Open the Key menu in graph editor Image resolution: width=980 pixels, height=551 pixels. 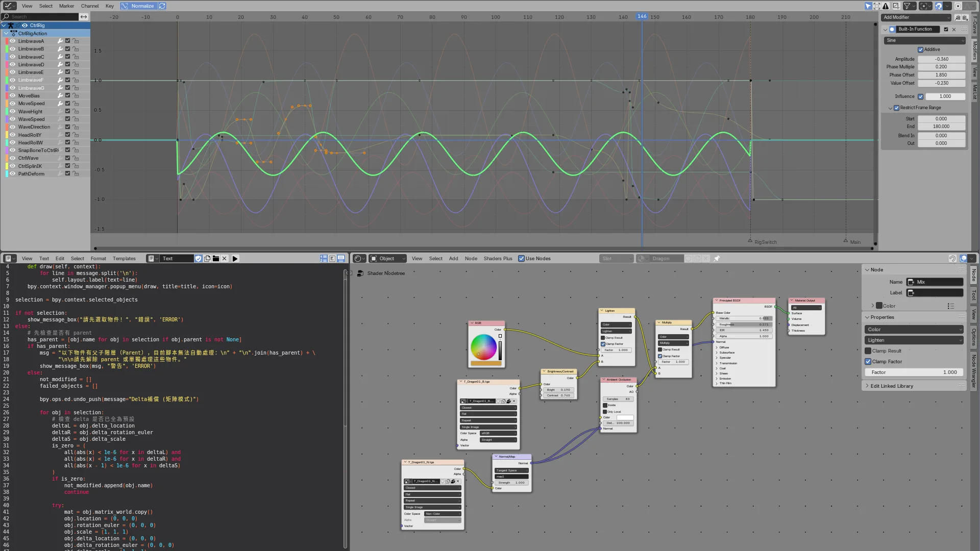[110, 6]
